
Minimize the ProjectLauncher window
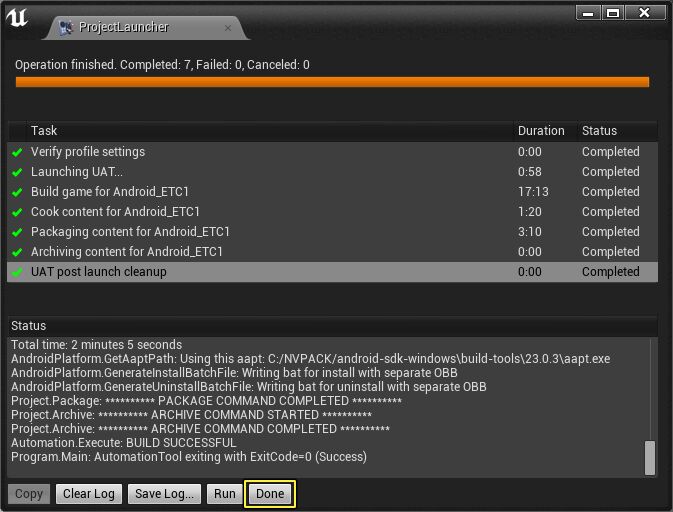588,13
